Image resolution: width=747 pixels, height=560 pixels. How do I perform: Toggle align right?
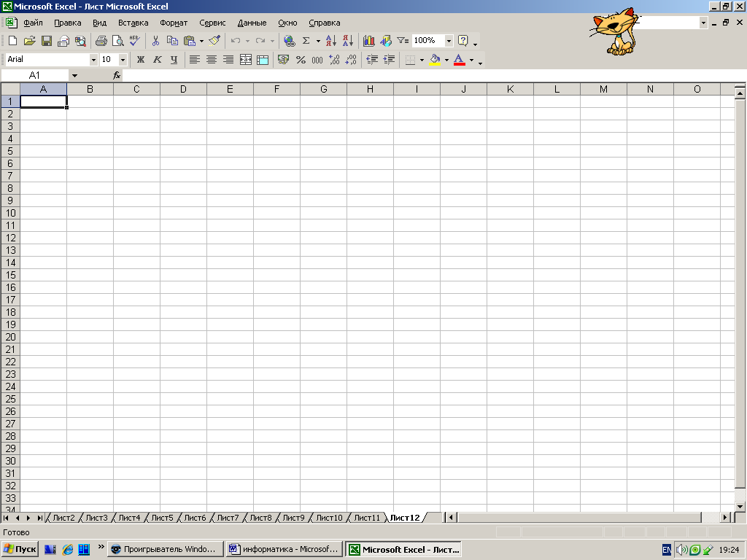(x=228, y=60)
